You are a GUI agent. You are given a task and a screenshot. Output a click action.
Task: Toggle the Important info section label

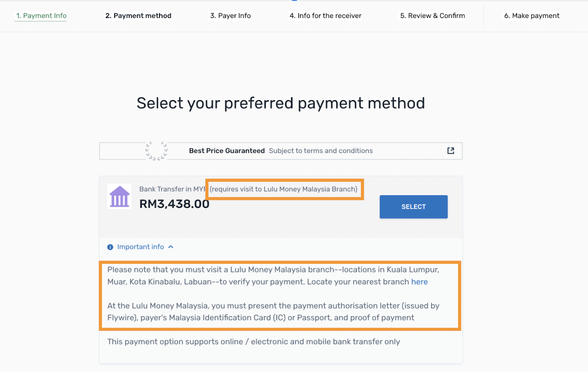coord(141,247)
